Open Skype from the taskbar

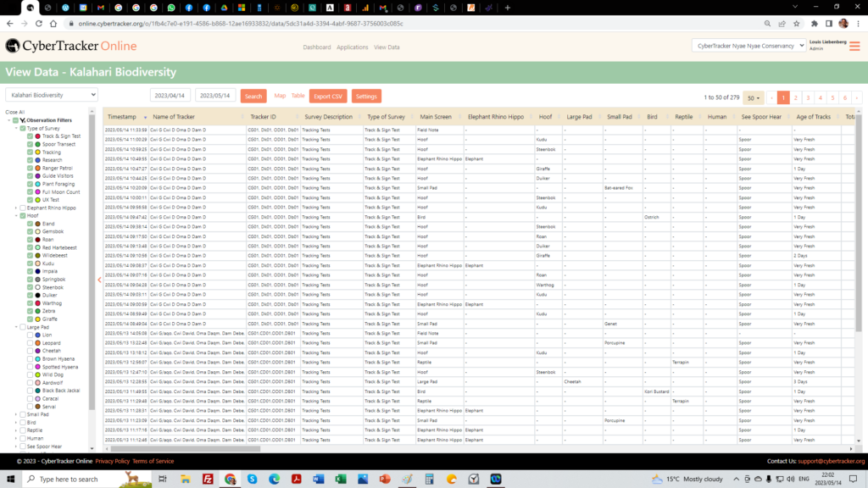(x=253, y=480)
